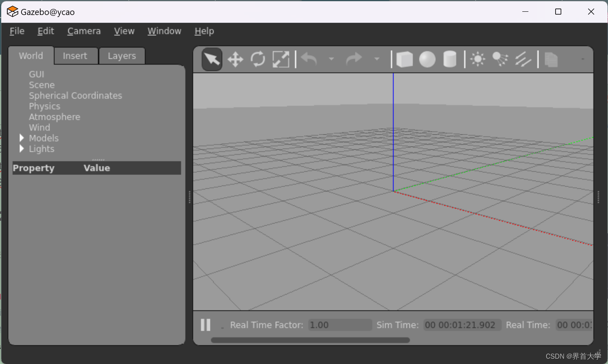This screenshot has width=608, height=364.
Task: Click the "Real Time:" label
Action: tap(528, 325)
